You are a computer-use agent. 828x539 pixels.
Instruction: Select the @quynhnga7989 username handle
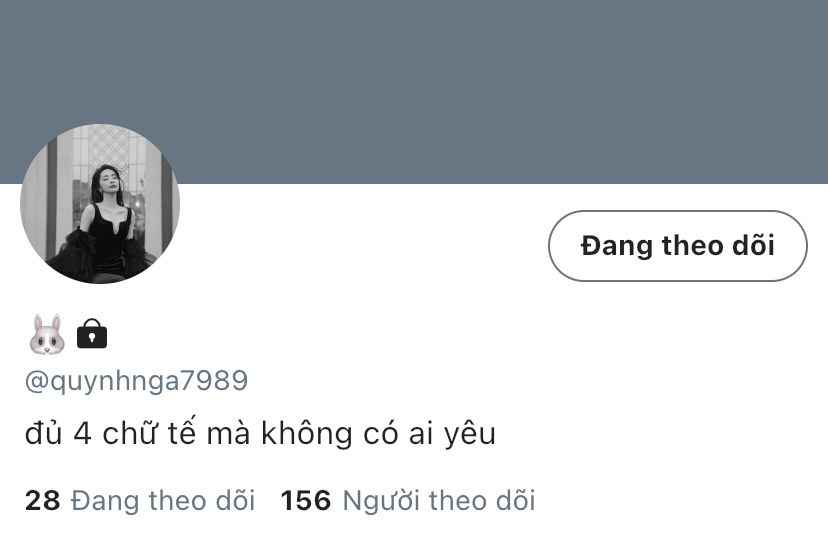pos(136,381)
